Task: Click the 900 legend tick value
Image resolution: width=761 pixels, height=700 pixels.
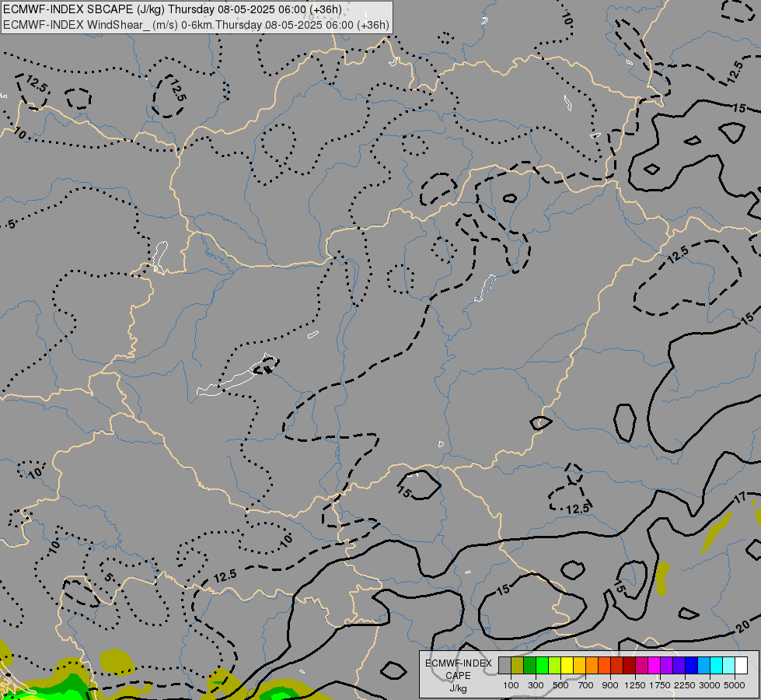Action: tap(610, 685)
